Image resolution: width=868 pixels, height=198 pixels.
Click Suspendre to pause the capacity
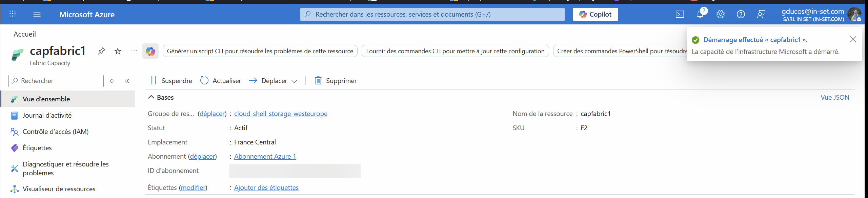tap(171, 81)
